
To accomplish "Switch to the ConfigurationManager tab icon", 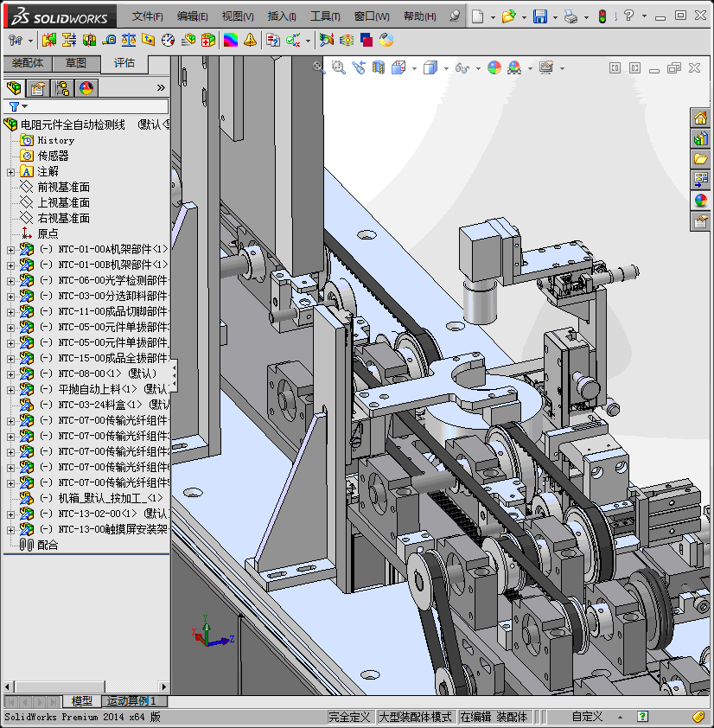I will pyautogui.click(x=61, y=87).
